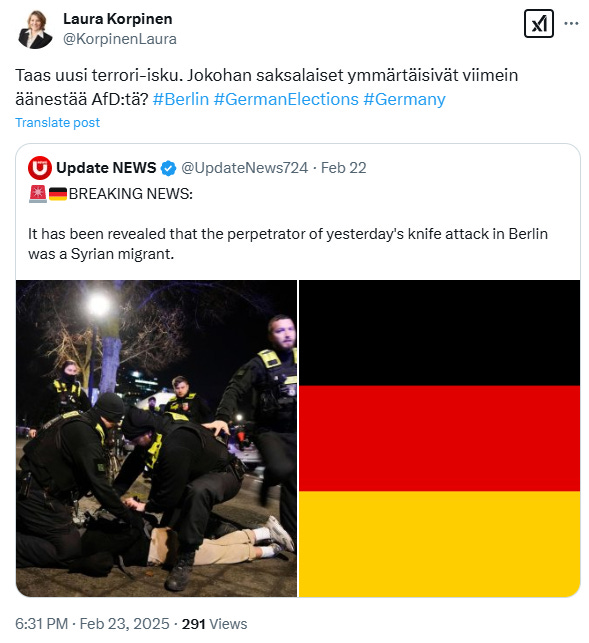This screenshot has width=589, height=643.
Task: Click the Update NEWS account name
Action: (x=106, y=168)
